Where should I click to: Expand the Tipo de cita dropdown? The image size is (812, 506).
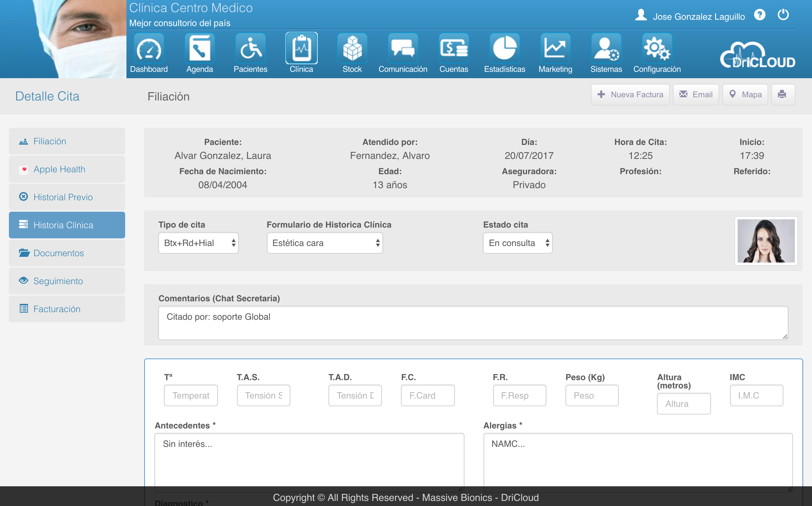tap(198, 243)
